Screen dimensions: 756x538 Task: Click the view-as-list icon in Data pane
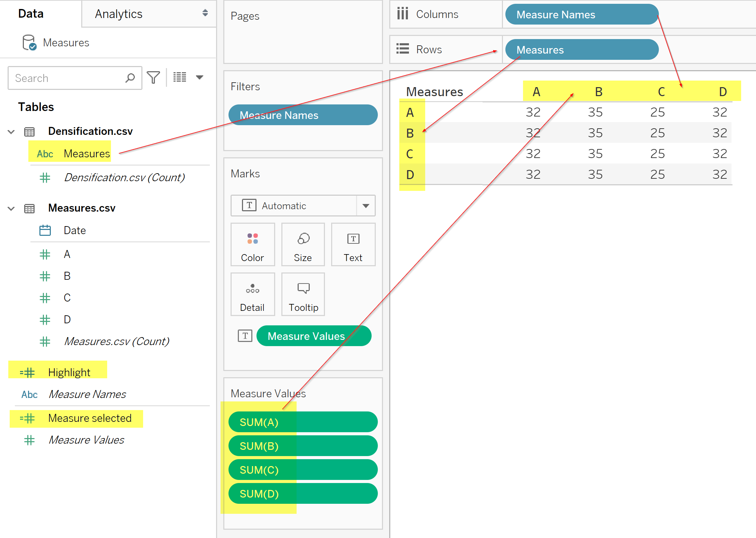180,77
